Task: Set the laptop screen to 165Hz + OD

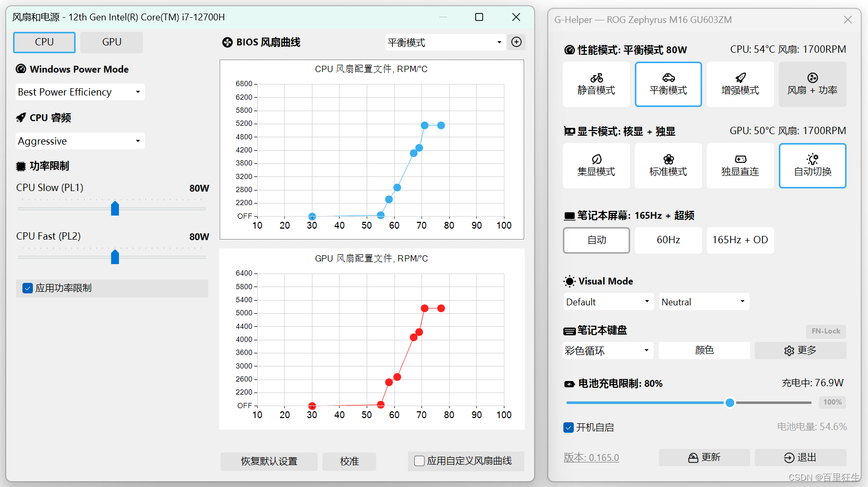Action: click(x=740, y=240)
